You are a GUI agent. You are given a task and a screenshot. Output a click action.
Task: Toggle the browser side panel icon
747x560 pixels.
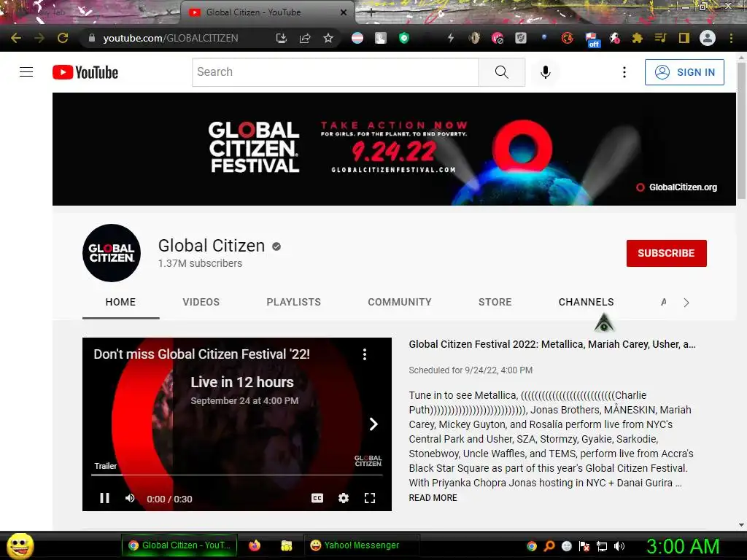684,38
